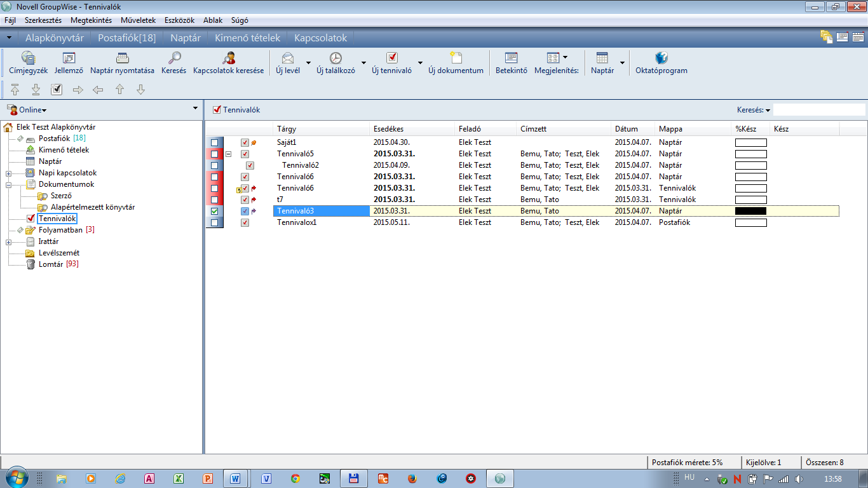Viewport: 868px width, 488px height.
Task: Open the Megtekintés menu
Action: (91, 20)
